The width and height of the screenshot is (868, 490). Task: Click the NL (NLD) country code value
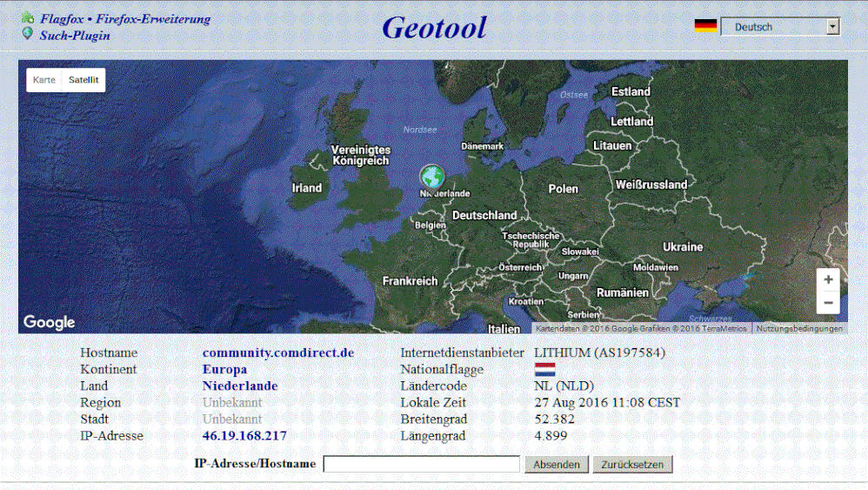click(x=564, y=386)
